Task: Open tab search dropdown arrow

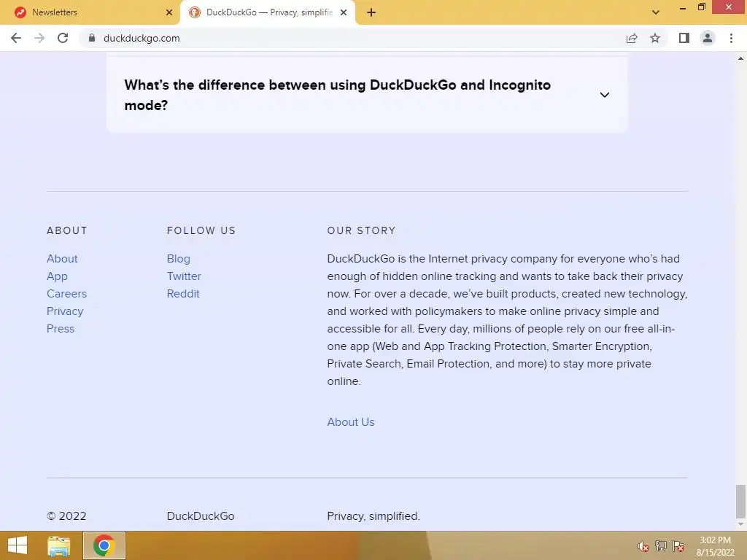Action: (x=656, y=12)
